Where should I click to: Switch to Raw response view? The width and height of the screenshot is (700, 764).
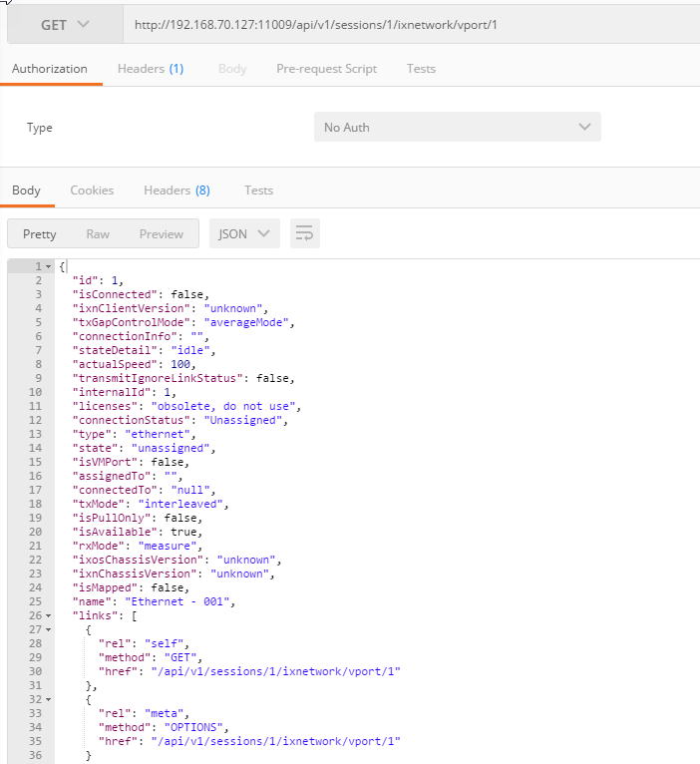[x=98, y=234]
